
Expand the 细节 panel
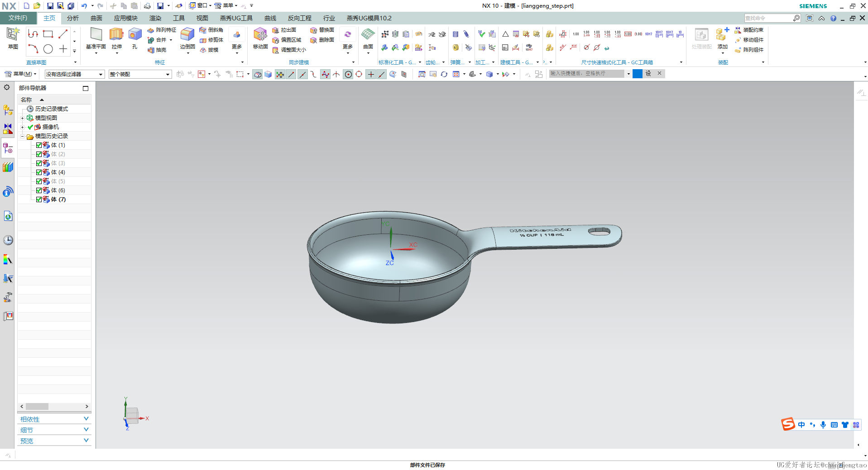pos(54,430)
